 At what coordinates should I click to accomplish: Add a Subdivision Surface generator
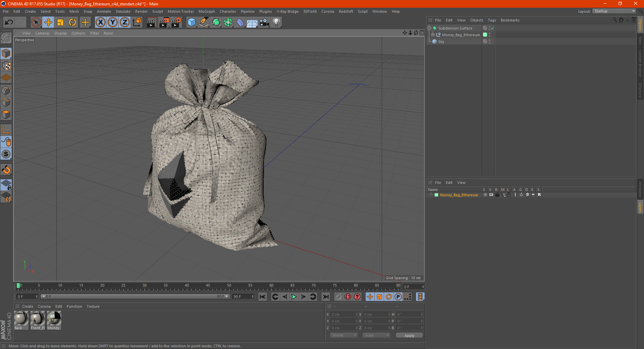click(216, 22)
